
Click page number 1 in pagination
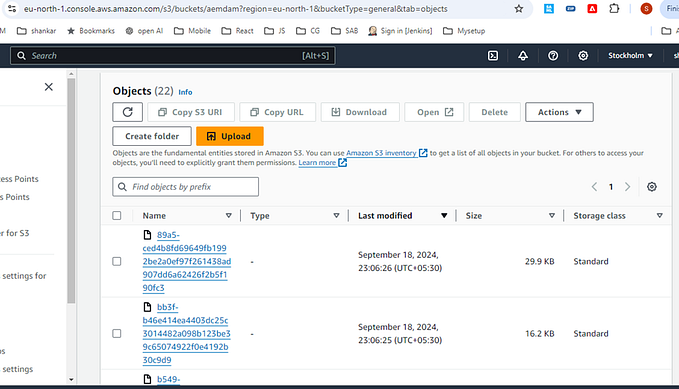tap(611, 187)
